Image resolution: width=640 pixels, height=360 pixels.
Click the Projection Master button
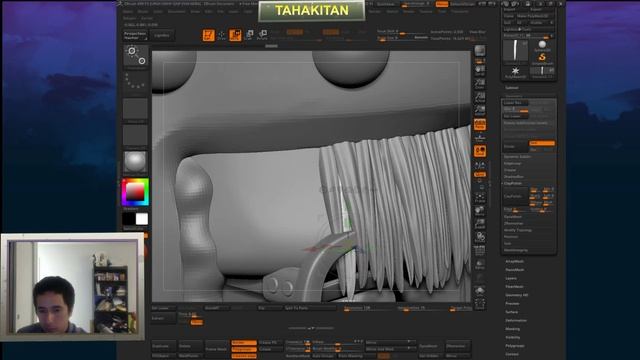point(135,36)
